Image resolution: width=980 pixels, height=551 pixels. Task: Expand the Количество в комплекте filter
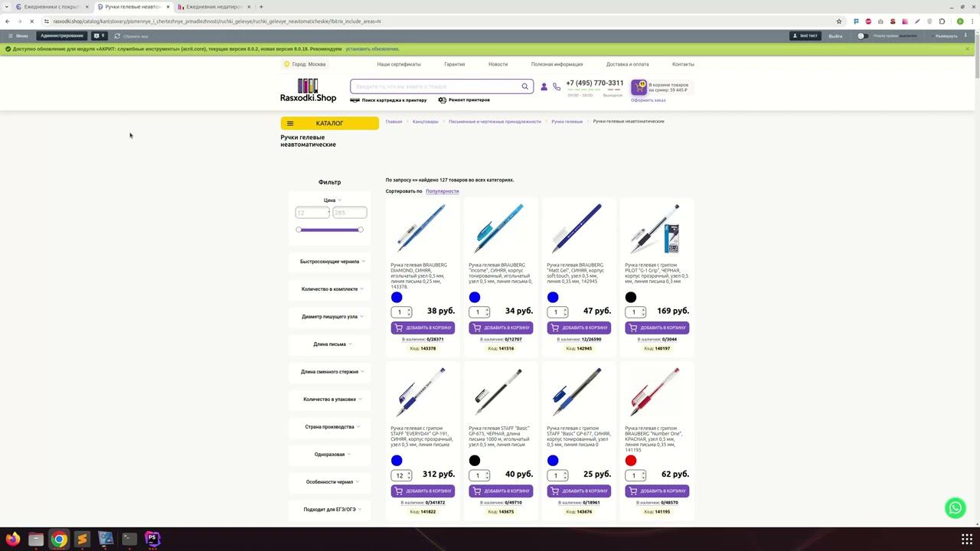pos(330,289)
